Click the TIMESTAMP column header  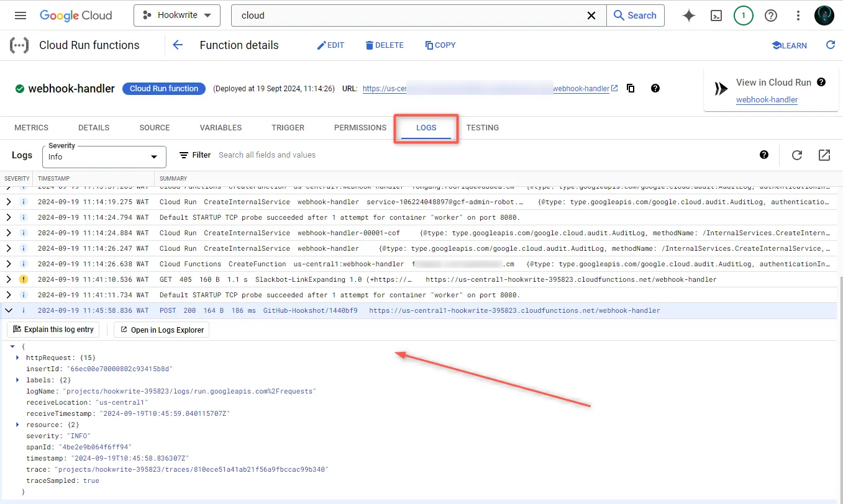pos(54,179)
